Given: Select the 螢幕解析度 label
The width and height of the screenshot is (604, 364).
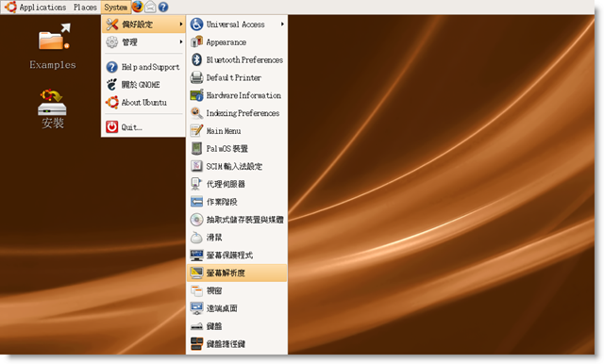Looking at the screenshot, I should click(x=226, y=273).
